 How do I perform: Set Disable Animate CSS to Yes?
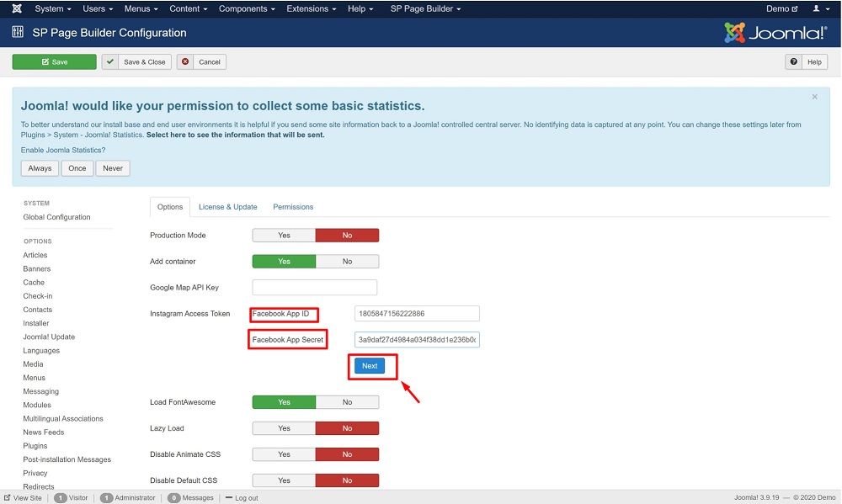(x=284, y=454)
